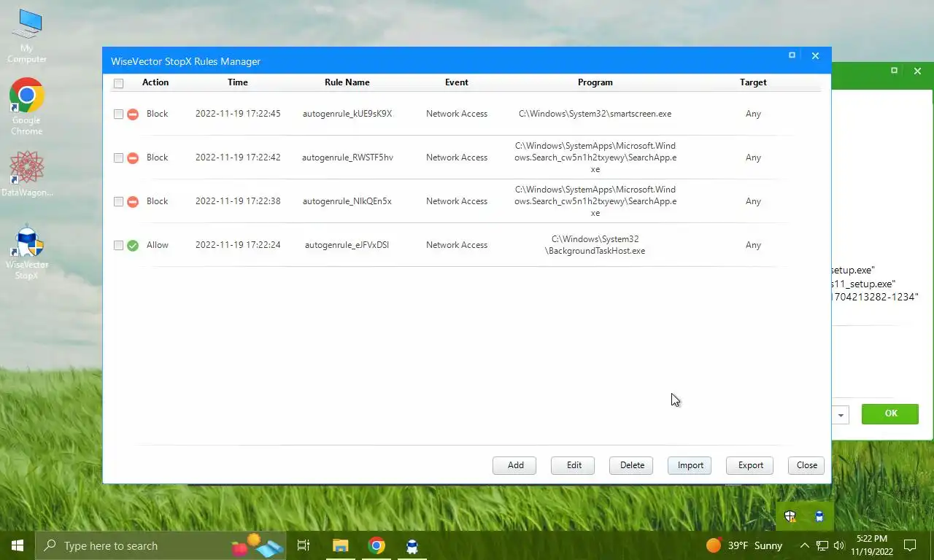Viewport: 934px width, 560px height.
Task: Check the box for autogenrule_NlkQEn5x
Action: tap(119, 201)
